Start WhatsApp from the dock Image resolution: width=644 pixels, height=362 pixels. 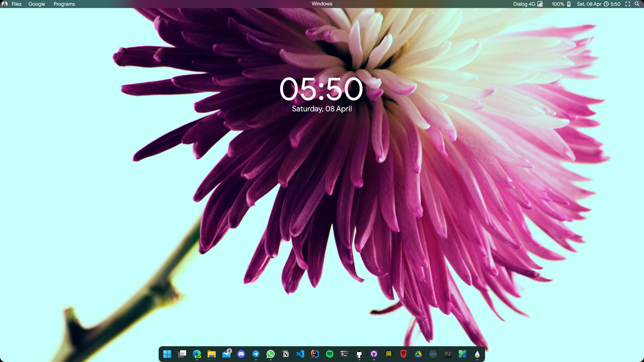(271, 354)
